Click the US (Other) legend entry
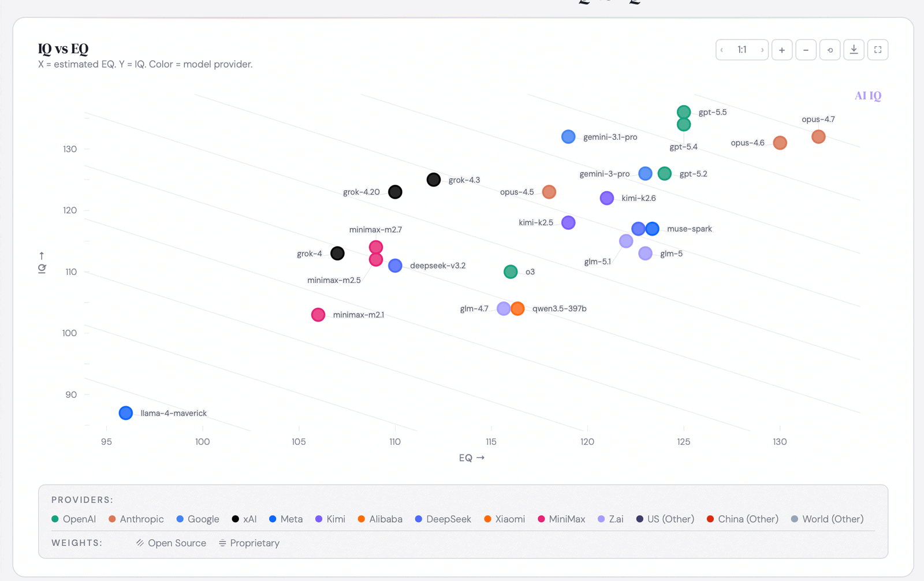The width and height of the screenshot is (924, 581). click(x=665, y=519)
